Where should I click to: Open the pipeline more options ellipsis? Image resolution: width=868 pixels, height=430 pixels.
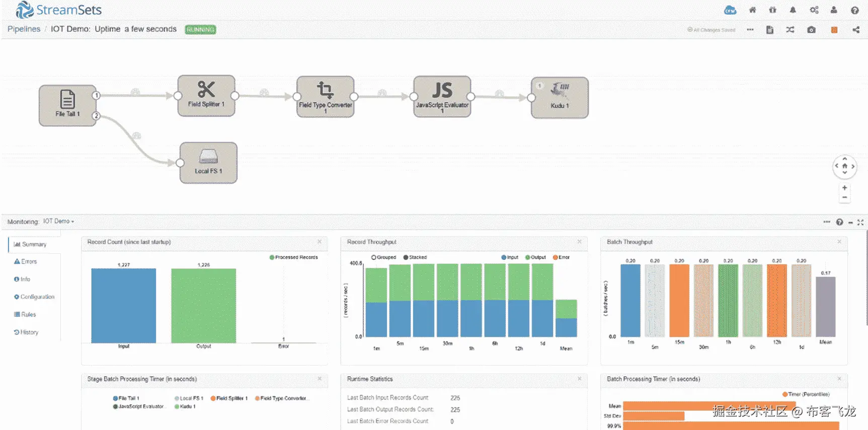[x=750, y=30]
